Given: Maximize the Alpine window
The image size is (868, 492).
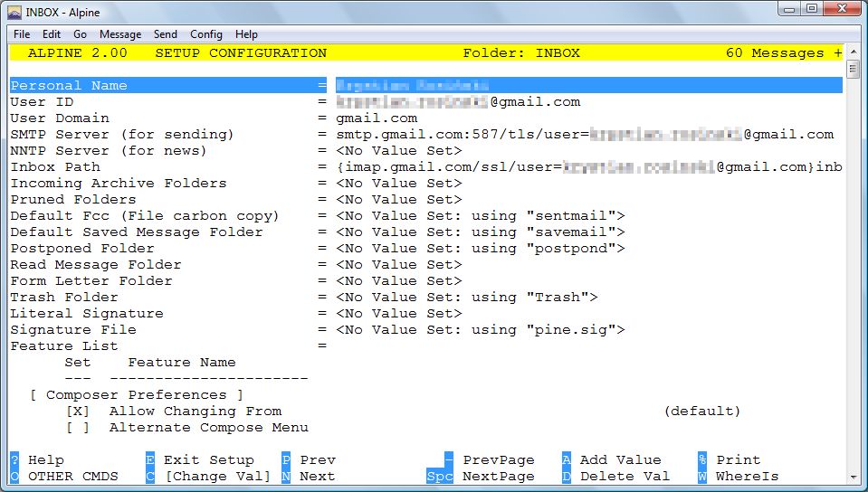Looking at the screenshot, I should [x=812, y=9].
